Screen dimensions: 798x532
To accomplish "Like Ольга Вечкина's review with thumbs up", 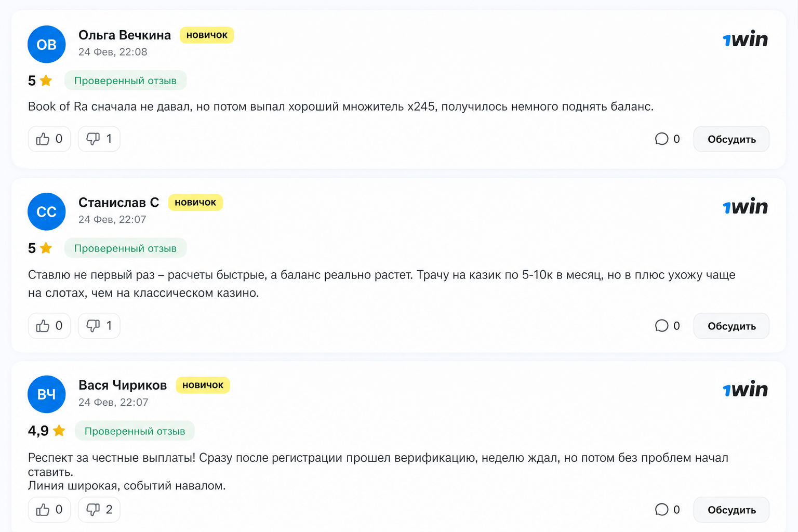I will tap(49, 139).
